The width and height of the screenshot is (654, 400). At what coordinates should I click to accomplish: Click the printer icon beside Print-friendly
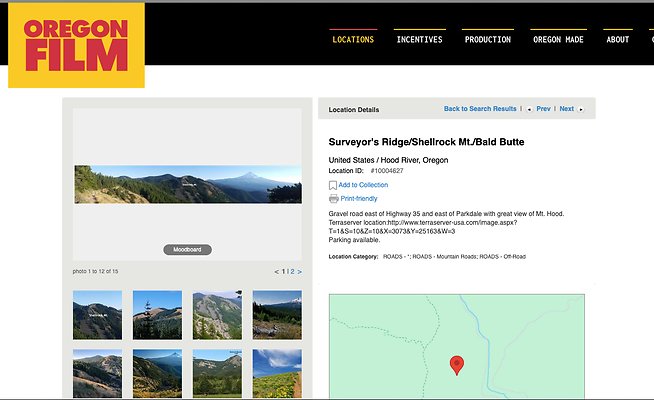[333, 199]
